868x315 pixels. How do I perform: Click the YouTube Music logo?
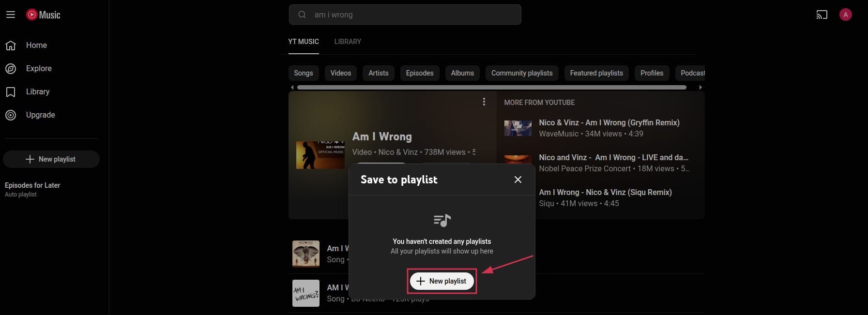[x=44, y=15]
